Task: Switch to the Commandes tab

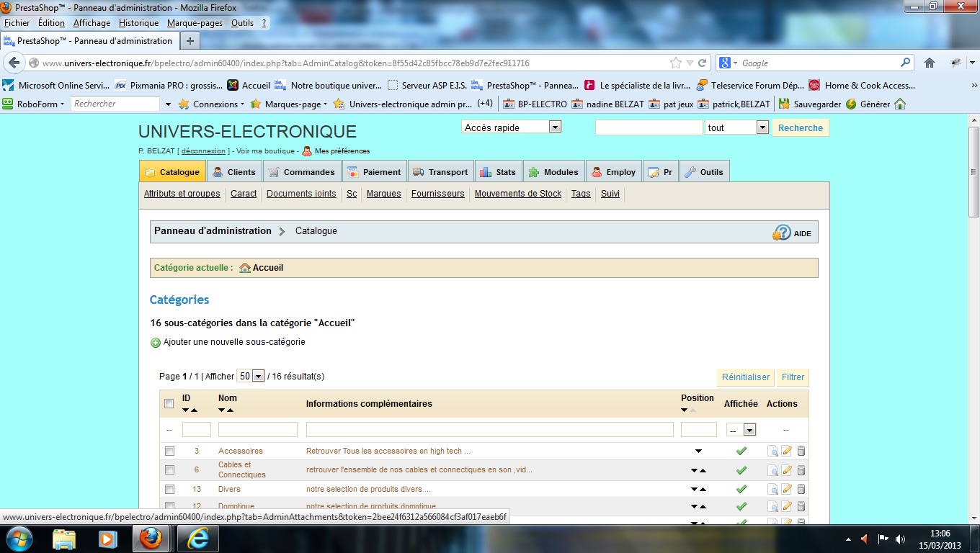Action: pos(303,172)
